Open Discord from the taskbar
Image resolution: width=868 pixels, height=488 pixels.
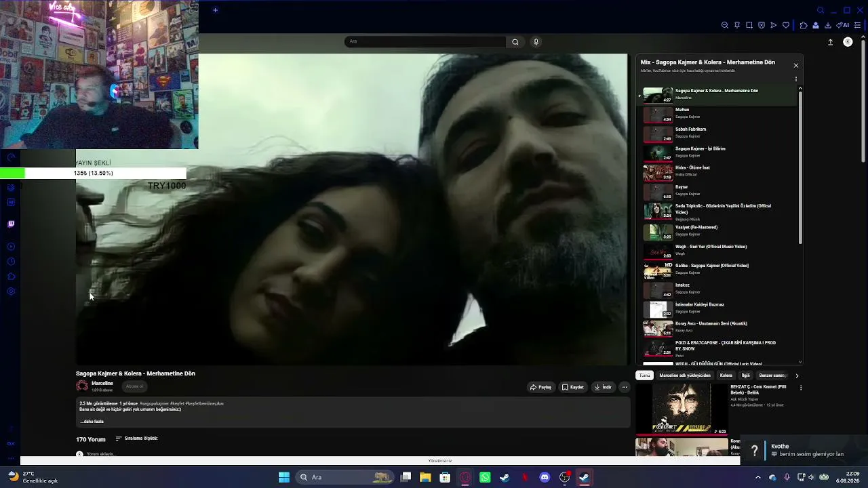point(545,477)
